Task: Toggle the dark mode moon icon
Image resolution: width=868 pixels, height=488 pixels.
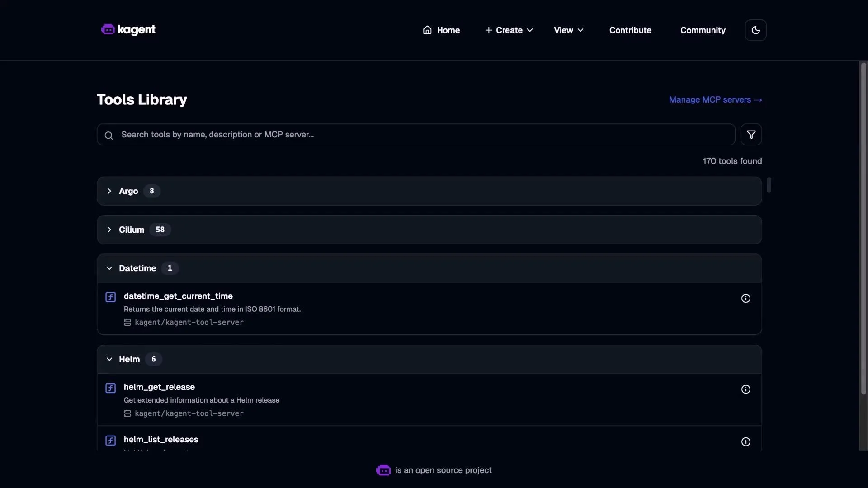Action: click(x=755, y=30)
